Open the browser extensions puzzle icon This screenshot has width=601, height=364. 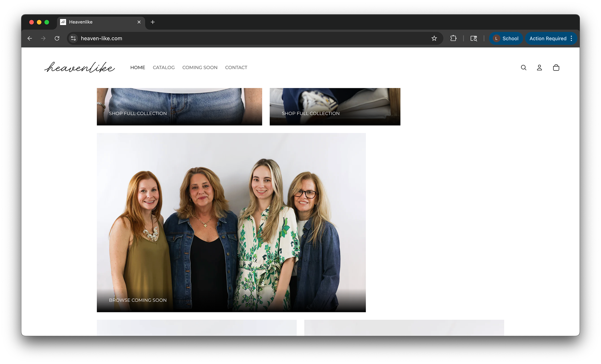click(453, 38)
